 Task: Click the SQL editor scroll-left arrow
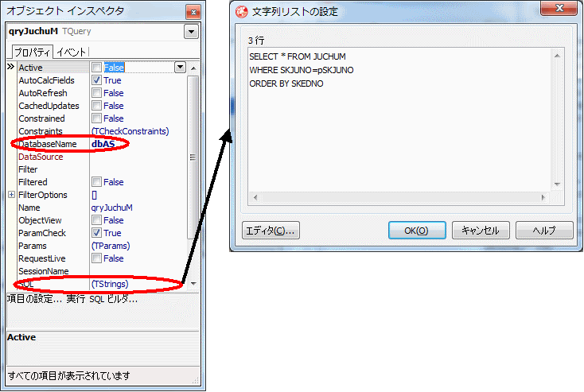tap(255, 197)
